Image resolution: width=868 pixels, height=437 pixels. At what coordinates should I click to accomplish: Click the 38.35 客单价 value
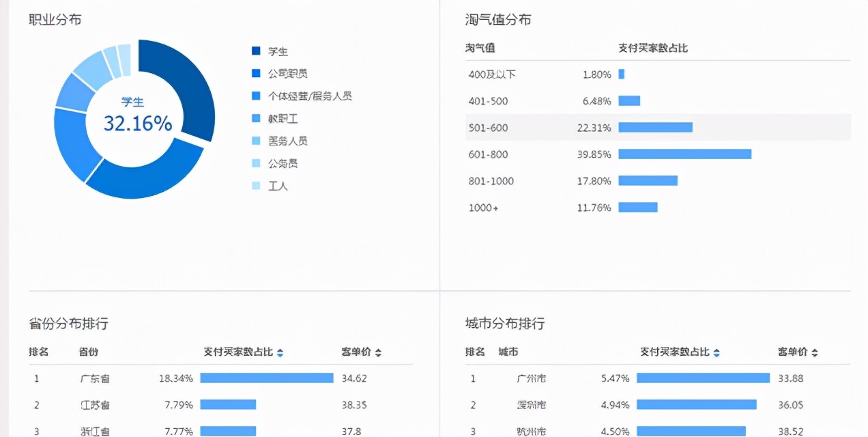(x=355, y=404)
